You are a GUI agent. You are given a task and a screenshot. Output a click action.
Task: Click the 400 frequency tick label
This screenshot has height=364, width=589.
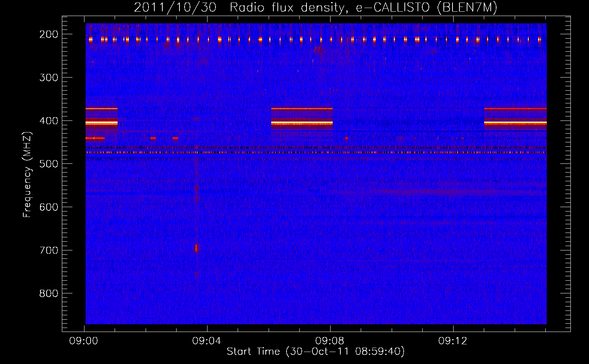point(49,121)
